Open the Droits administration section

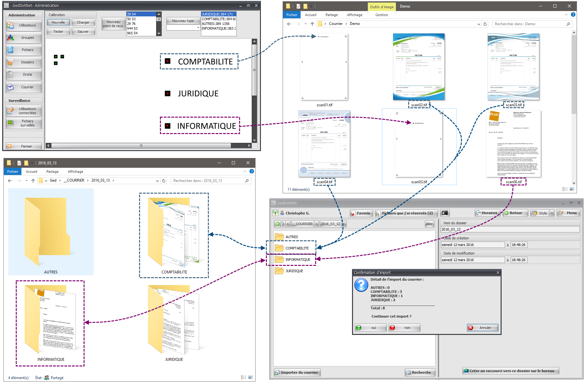[x=24, y=74]
